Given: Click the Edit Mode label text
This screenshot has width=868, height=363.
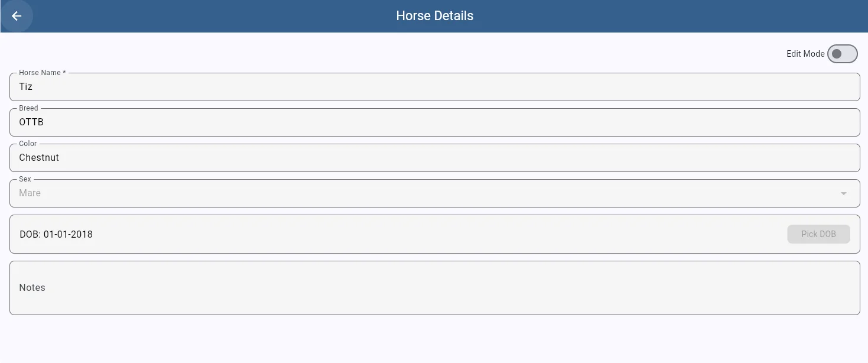Looking at the screenshot, I should click(805, 54).
